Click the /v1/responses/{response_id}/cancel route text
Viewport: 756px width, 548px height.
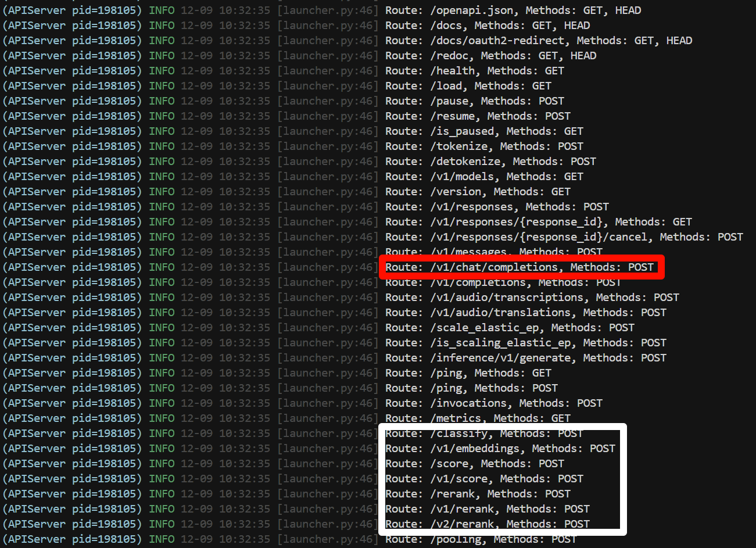[564, 237]
